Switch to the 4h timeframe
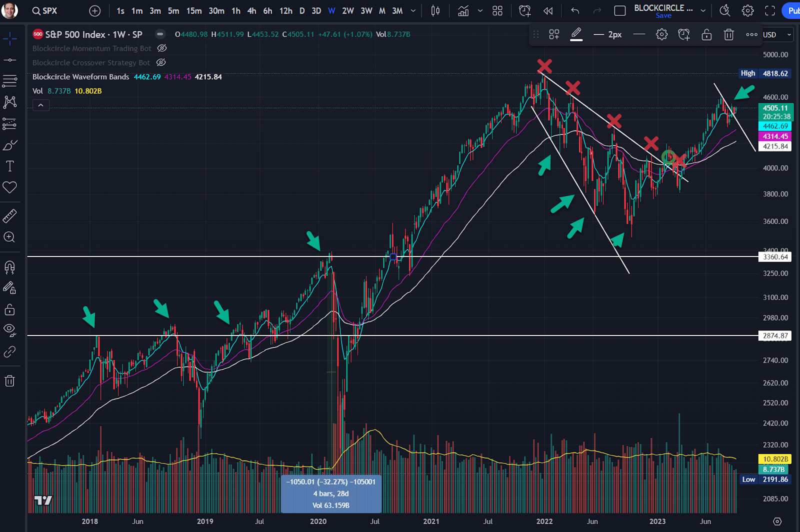 (x=251, y=10)
